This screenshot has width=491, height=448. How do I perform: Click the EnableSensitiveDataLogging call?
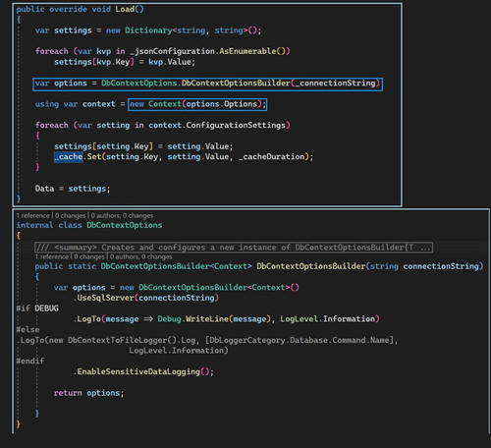click(138, 371)
